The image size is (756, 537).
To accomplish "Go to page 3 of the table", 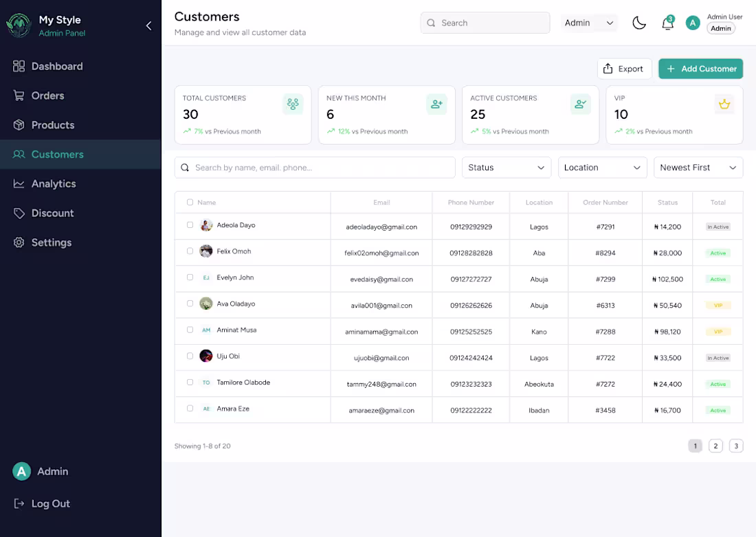I will click(x=736, y=446).
